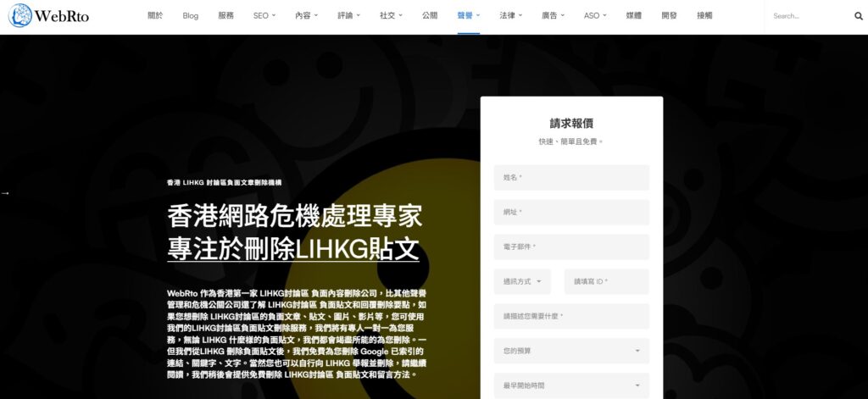Click the Search text box
868x399 pixels.
(x=810, y=16)
